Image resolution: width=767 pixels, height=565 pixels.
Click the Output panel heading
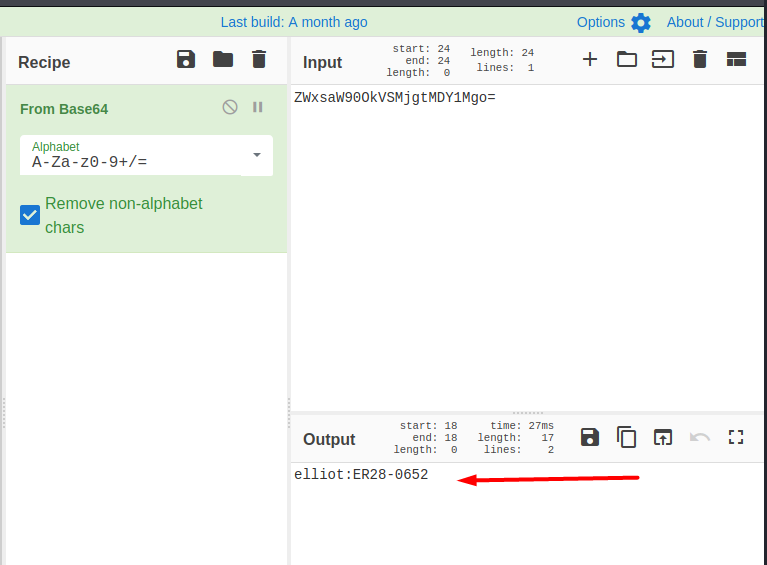click(x=329, y=439)
